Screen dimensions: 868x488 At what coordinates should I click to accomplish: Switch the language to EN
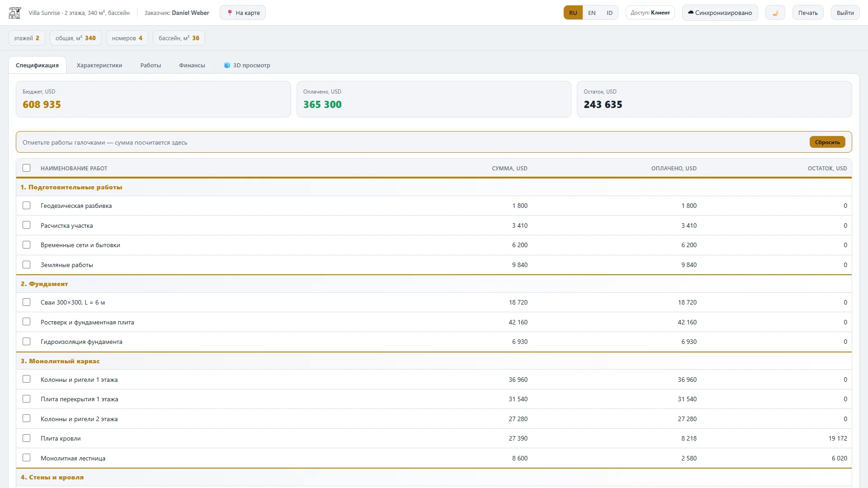[592, 13]
